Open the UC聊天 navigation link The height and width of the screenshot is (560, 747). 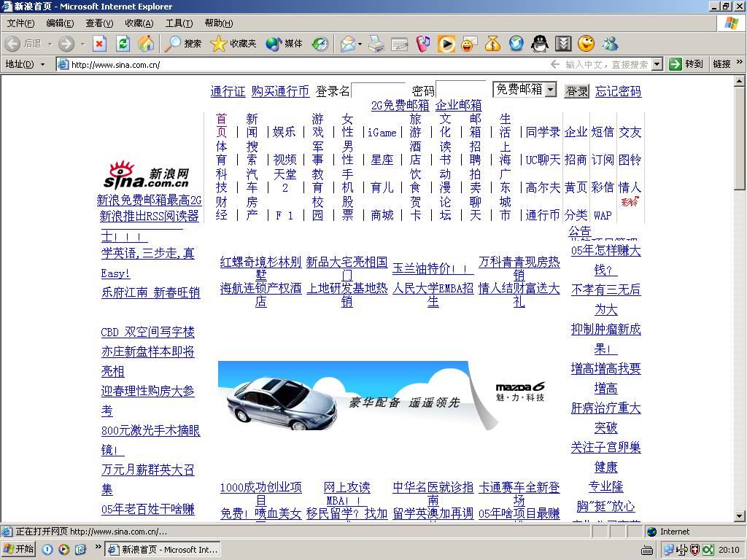[543, 160]
